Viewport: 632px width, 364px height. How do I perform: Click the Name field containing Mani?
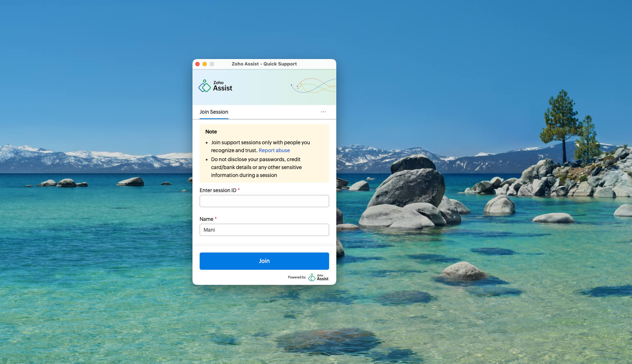tap(264, 230)
